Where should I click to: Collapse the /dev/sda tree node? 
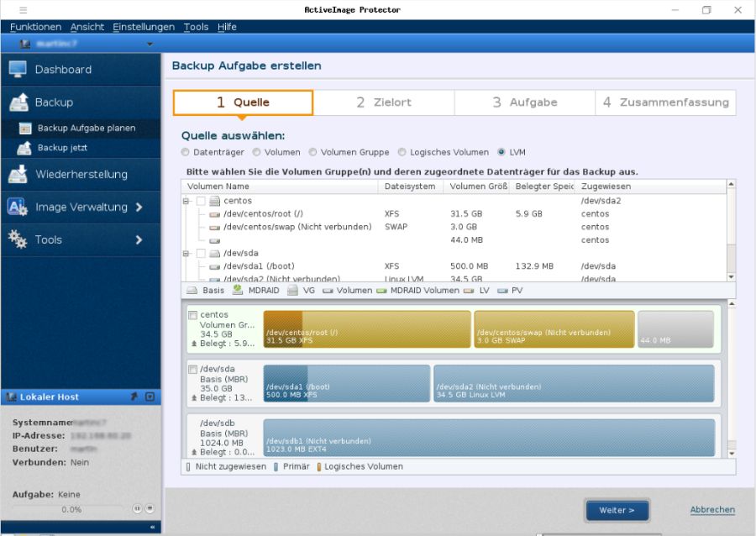click(186, 253)
